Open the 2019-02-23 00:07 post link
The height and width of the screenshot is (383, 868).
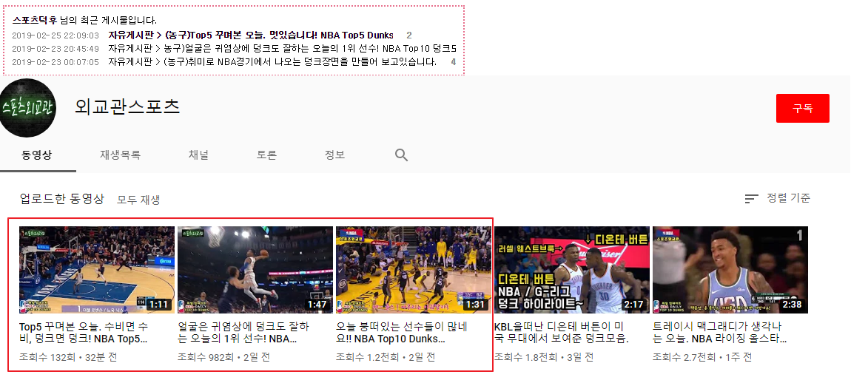click(300, 61)
